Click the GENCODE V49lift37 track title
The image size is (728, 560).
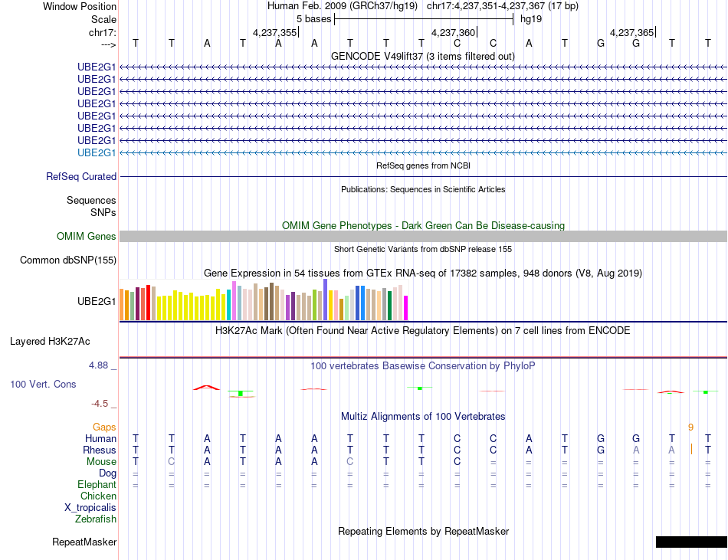click(423, 56)
